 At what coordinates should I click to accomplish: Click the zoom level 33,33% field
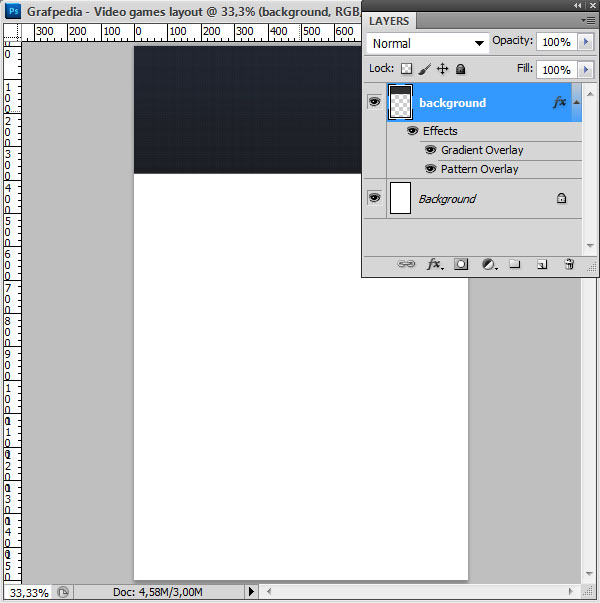point(29,593)
